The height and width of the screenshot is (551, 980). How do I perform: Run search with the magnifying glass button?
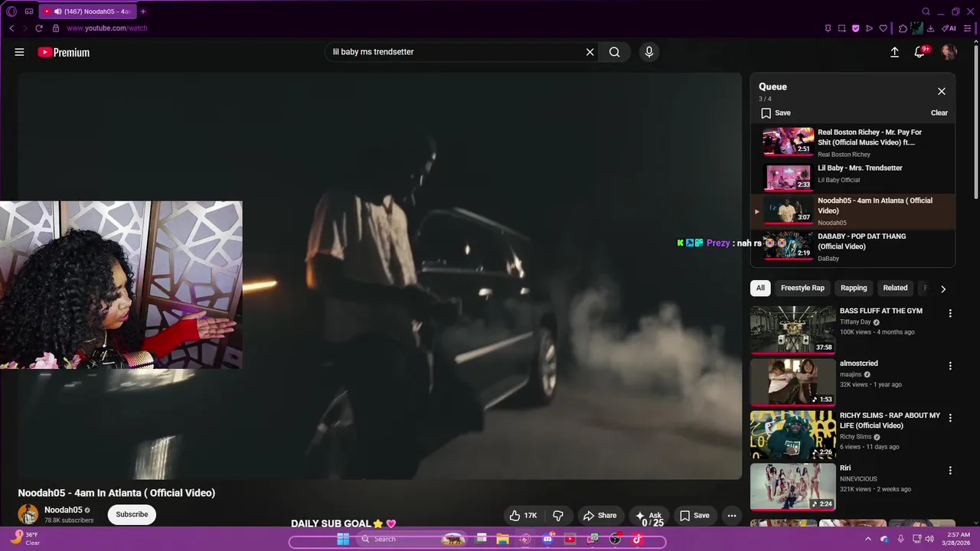coord(614,52)
